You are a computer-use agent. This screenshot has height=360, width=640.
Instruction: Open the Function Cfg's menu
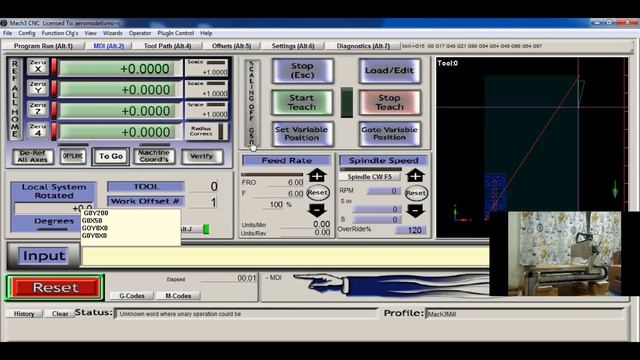[60, 33]
